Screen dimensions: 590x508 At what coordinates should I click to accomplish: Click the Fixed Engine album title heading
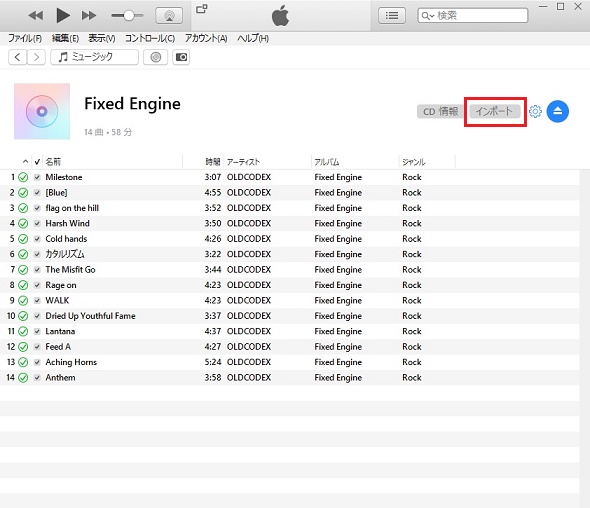[132, 104]
